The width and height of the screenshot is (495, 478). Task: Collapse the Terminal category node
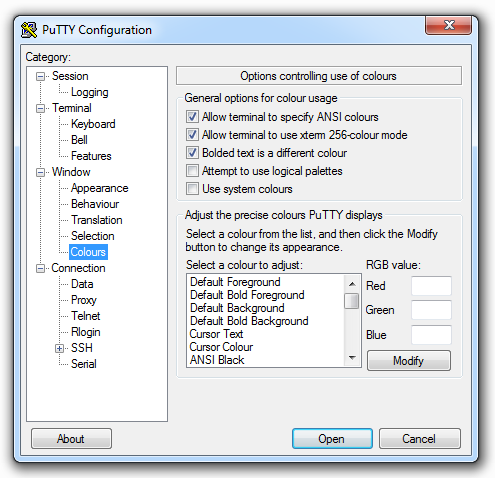click(40, 108)
